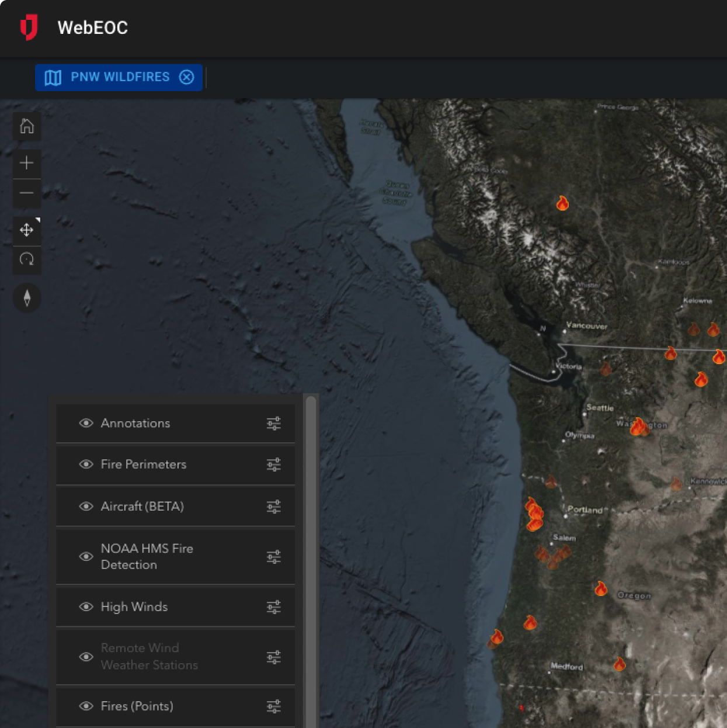The width and height of the screenshot is (727, 728).
Task: Show the Remote Wind Weather Stations layer
Action: pyautogui.click(x=86, y=657)
